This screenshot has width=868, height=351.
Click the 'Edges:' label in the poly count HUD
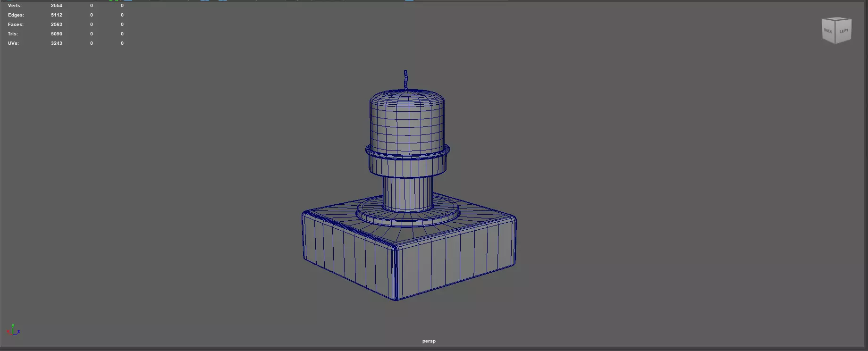(16, 15)
